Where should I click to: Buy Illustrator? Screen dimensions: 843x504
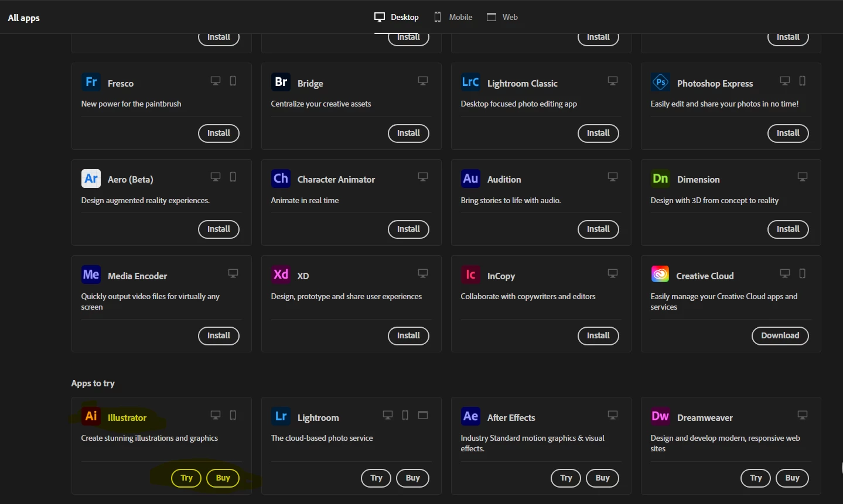click(223, 478)
